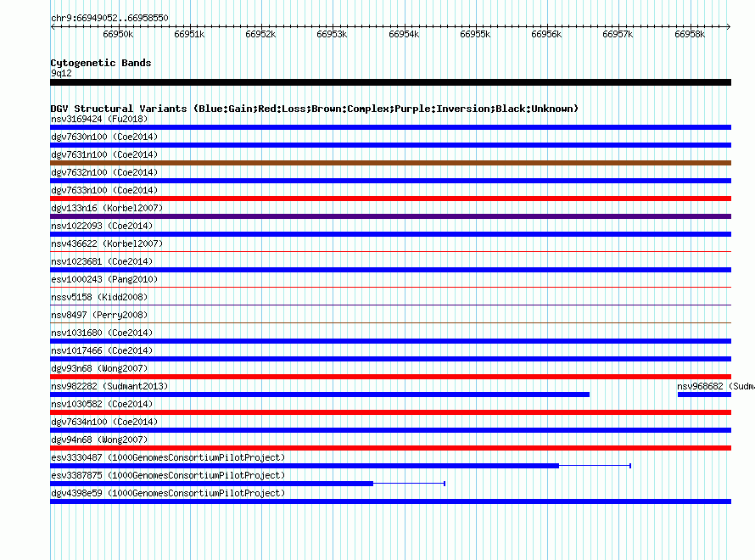
Task: Click the 66951k ruler tick label
Action: [189, 34]
